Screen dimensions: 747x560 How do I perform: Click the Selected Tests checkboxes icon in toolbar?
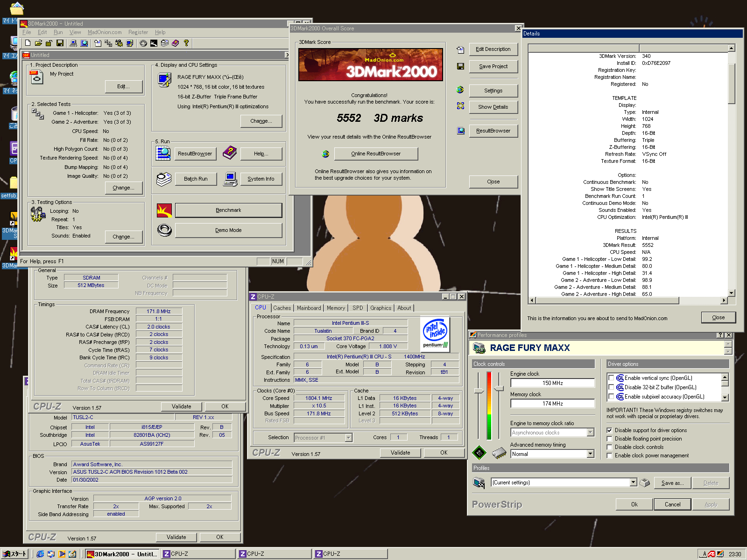point(108,43)
